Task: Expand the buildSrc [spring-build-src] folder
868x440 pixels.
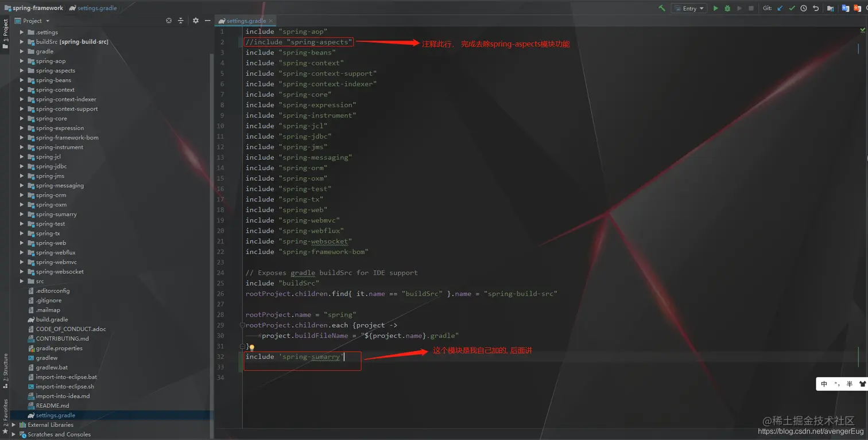Action: 22,42
